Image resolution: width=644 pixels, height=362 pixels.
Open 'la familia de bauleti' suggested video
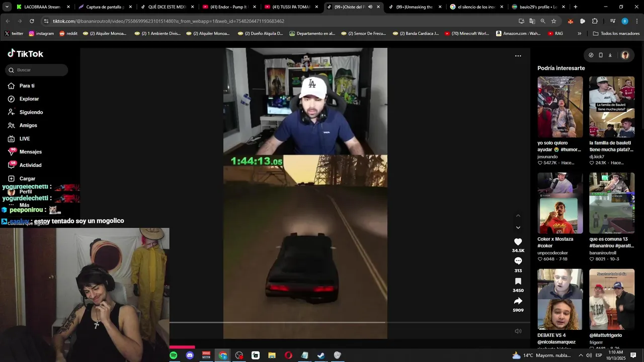612,107
